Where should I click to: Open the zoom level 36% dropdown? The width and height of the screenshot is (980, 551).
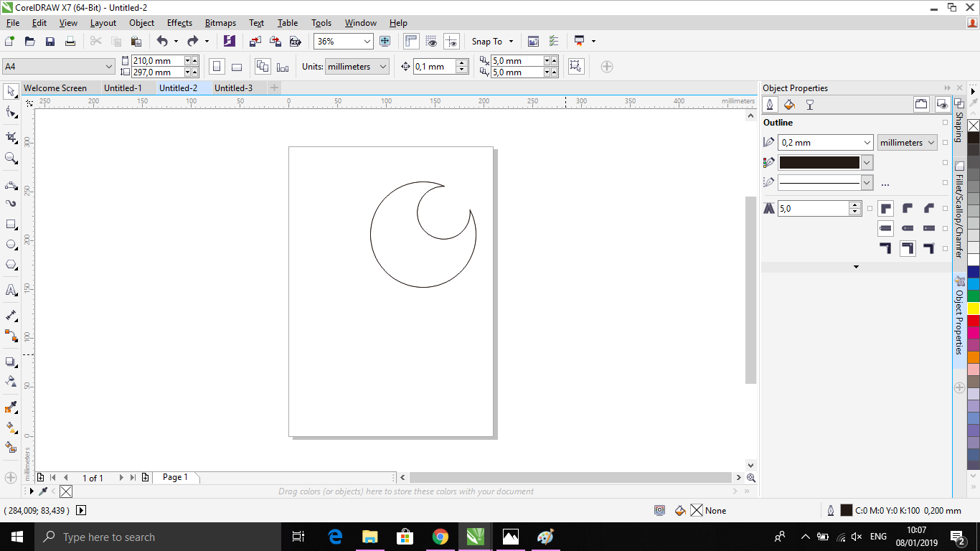367,42
